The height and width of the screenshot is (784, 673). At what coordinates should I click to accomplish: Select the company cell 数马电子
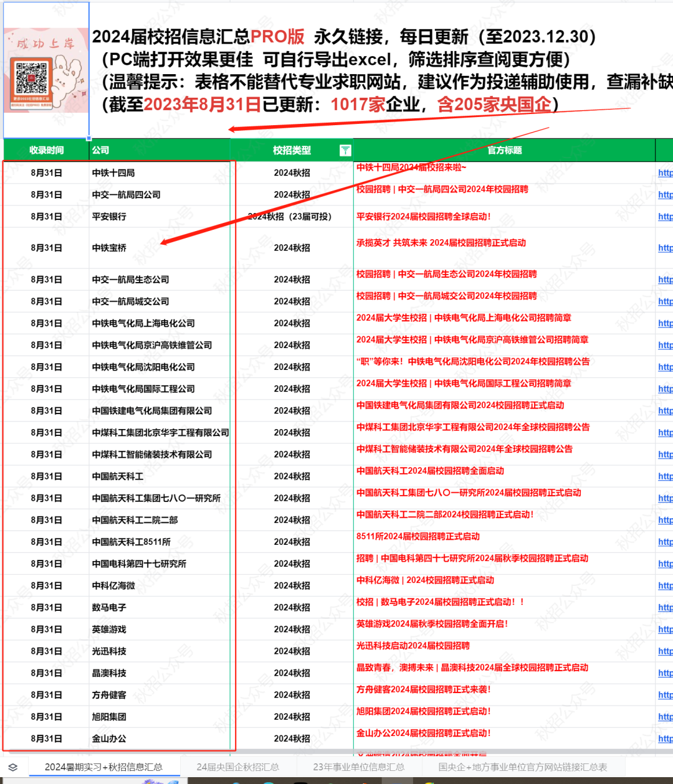pos(160,608)
